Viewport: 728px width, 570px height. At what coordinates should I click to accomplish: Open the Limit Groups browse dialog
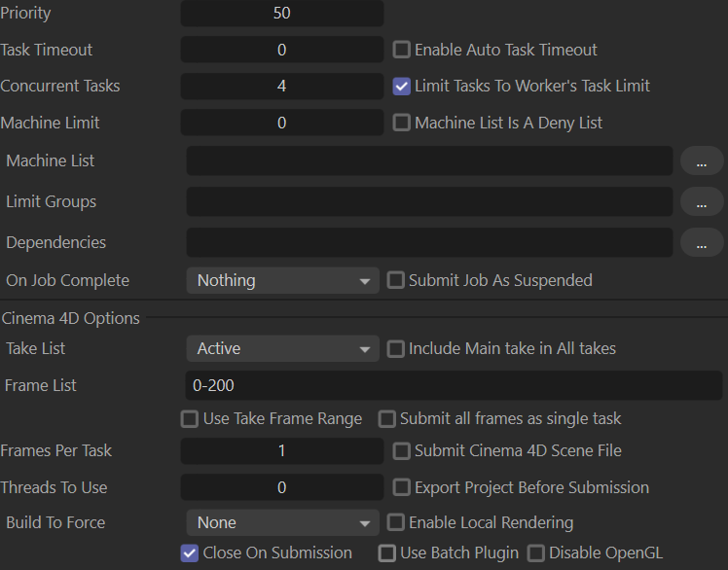point(702,202)
